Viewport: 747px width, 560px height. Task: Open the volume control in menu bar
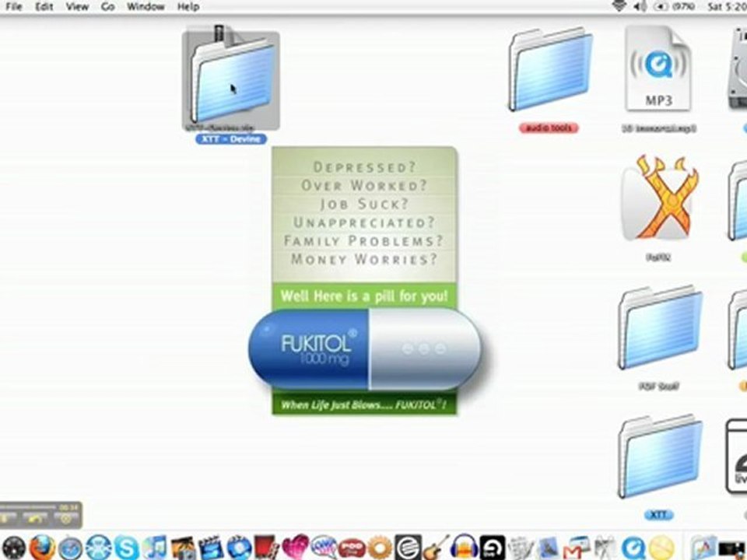click(641, 6)
